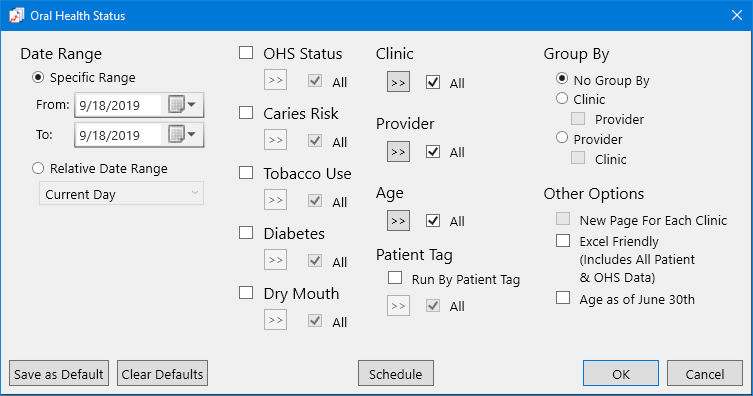The height and width of the screenshot is (396, 753).
Task: Click the Oral Health Status title icon
Action: tap(16, 15)
